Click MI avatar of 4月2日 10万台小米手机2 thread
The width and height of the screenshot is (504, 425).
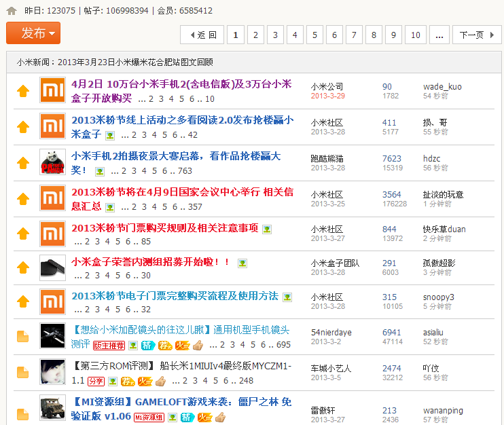coord(53,90)
